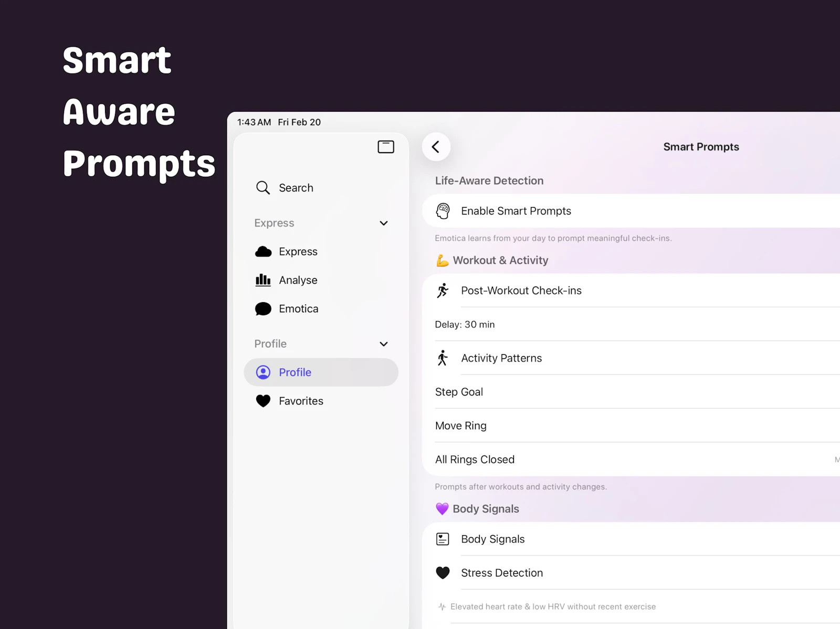840x629 pixels.
Task: Click the Stress Detection heart icon
Action: point(443,573)
